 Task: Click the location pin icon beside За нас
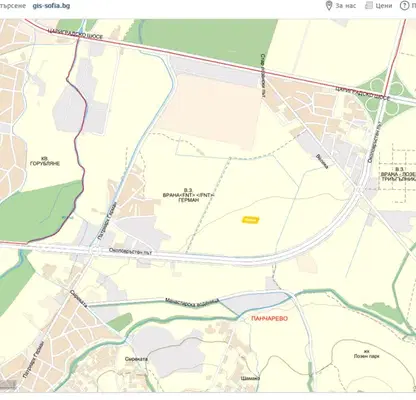pos(329,6)
